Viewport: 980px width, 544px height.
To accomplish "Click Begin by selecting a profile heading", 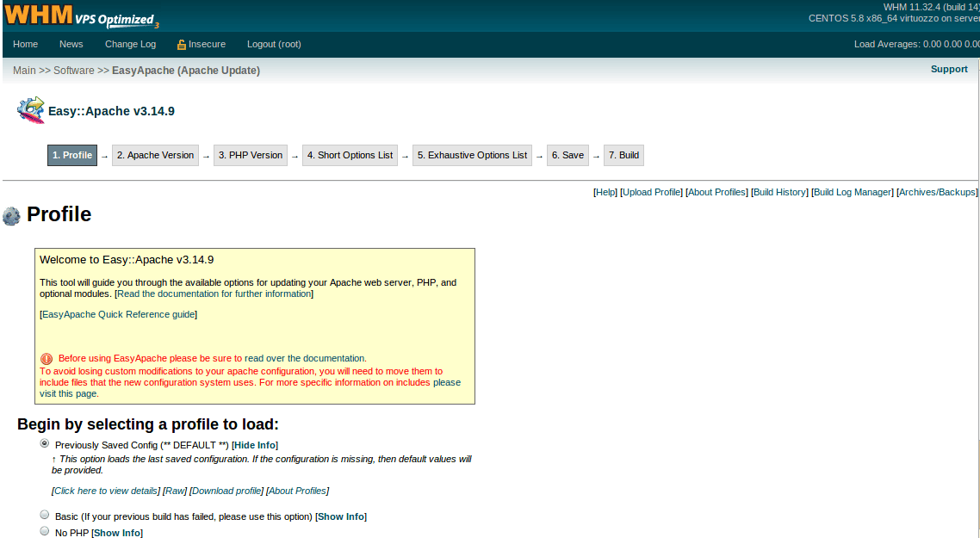I will point(148,424).
